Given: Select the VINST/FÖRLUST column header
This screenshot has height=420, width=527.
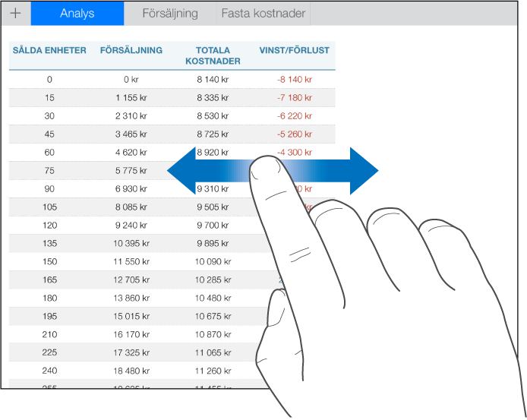Looking at the screenshot, I should point(295,50).
